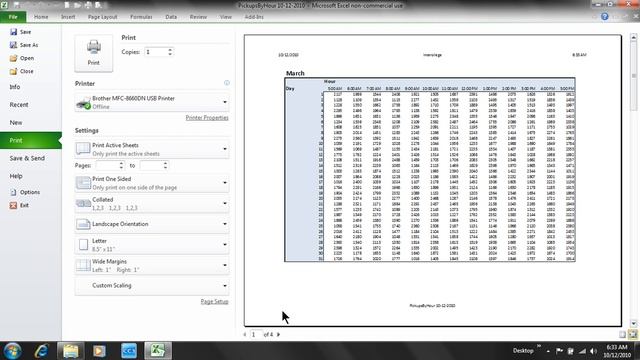Toggle Zoom to Page button below preview
The image size is (640, 360).
tap(633, 334)
